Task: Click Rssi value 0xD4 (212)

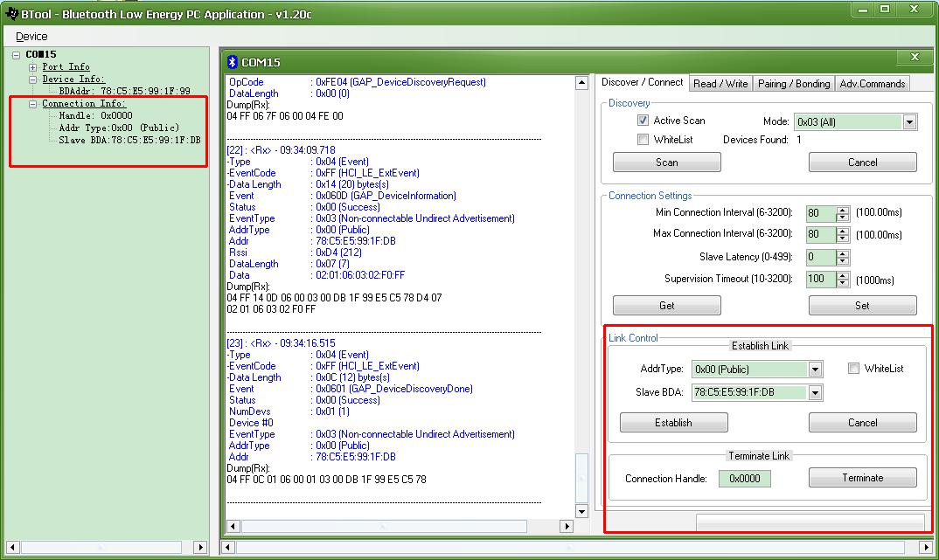Action: [x=338, y=252]
